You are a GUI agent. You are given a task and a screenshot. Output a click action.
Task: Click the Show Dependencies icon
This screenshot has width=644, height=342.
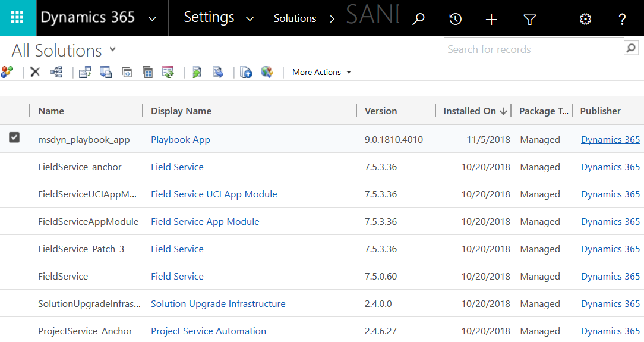click(x=56, y=73)
